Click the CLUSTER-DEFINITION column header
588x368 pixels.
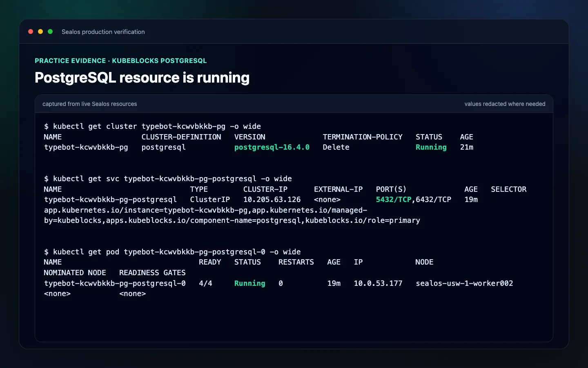(181, 137)
